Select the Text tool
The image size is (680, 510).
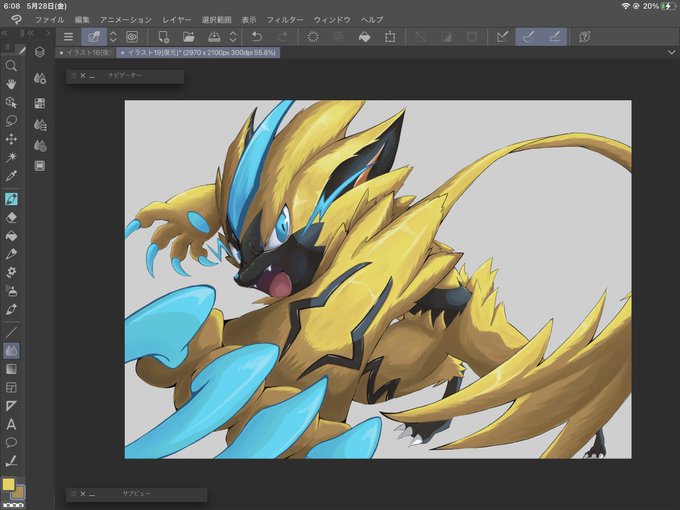11,424
